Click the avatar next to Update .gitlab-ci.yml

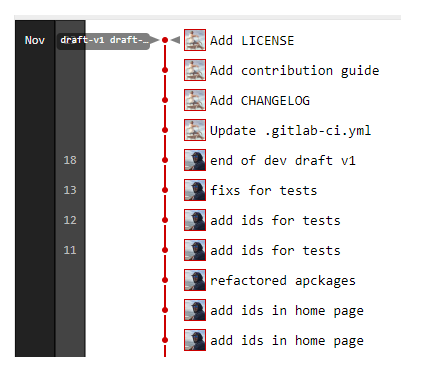point(195,130)
